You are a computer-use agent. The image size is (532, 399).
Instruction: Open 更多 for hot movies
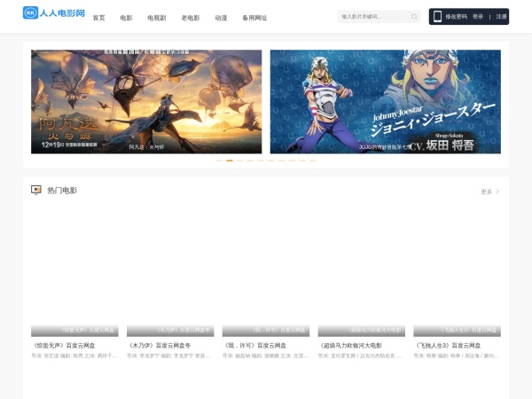[x=486, y=192]
